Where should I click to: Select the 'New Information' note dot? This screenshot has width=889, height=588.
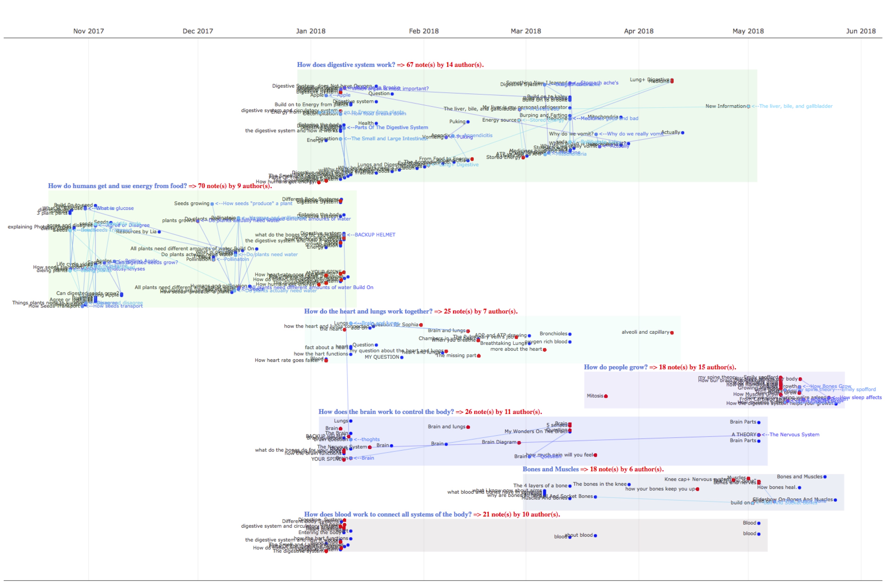pos(748,106)
